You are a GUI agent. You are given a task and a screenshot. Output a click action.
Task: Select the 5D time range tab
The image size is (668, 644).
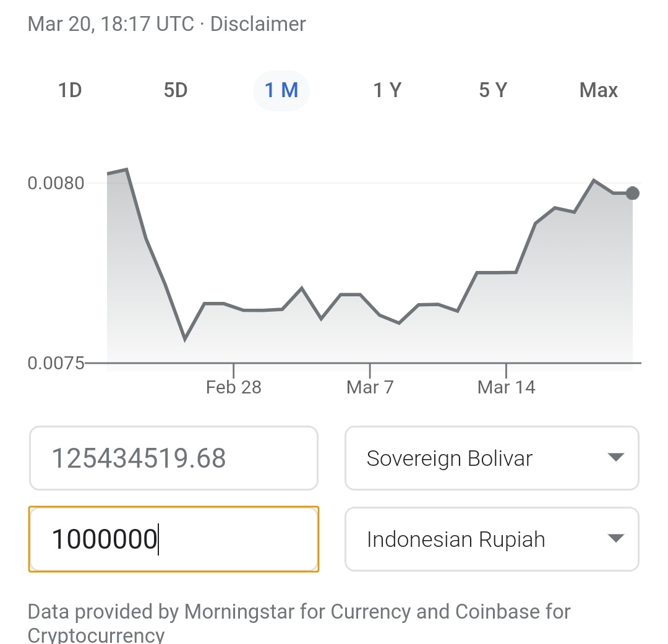[x=176, y=90]
